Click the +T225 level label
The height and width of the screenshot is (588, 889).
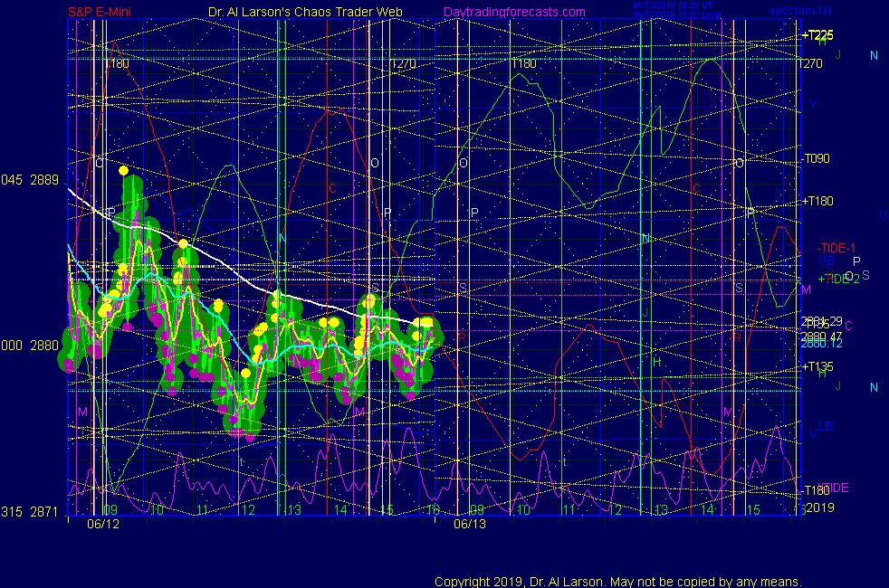tap(817, 35)
